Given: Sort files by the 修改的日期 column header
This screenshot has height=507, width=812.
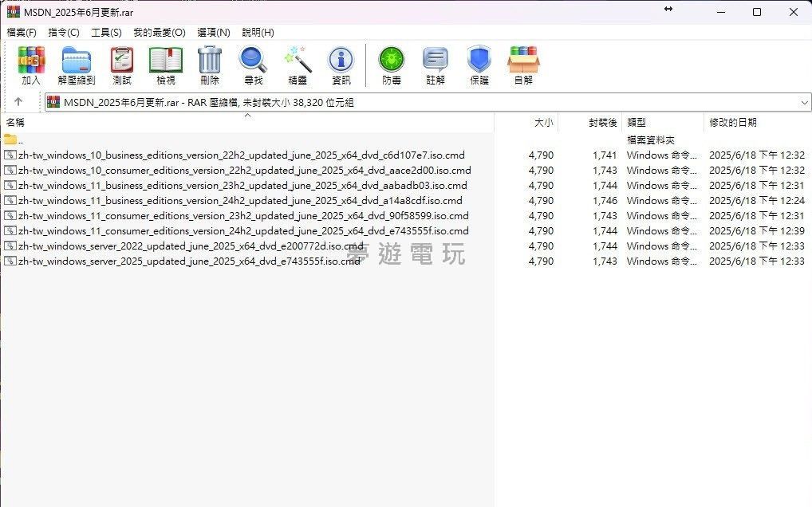Looking at the screenshot, I should click(x=758, y=123).
